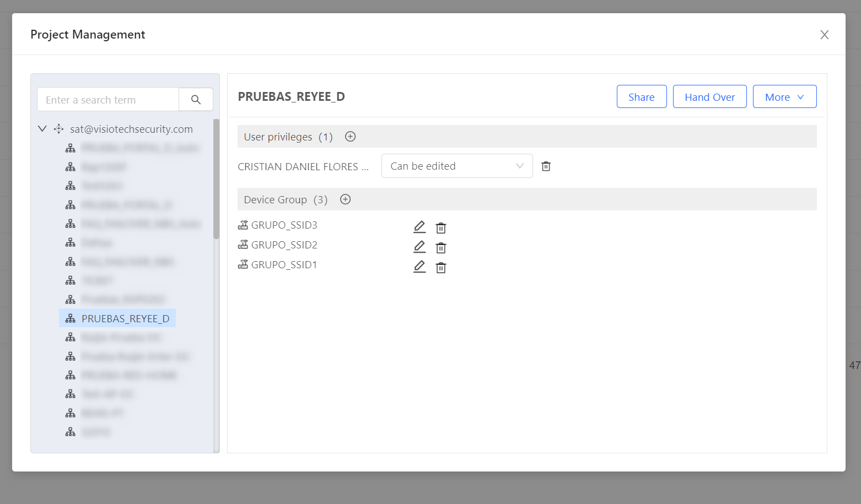Click CRISTIAN DANIEL FLORES user name
Screen dimensions: 861x504
coord(303,166)
